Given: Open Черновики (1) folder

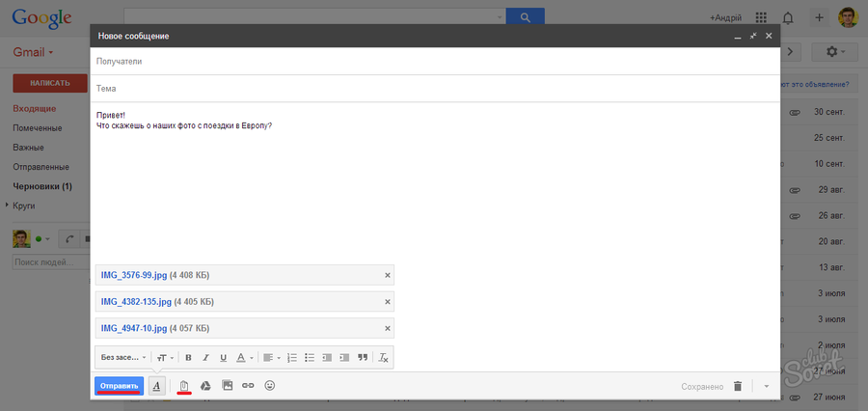Looking at the screenshot, I should pos(42,186).
